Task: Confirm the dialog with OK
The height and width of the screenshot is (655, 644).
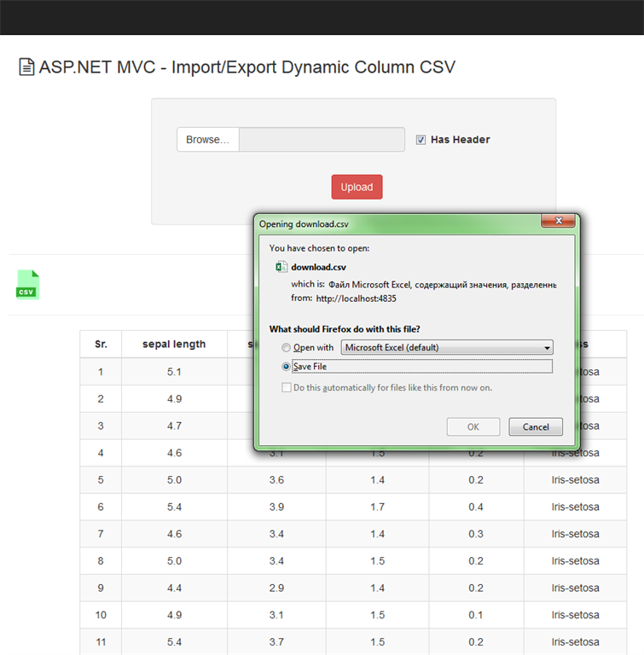Action: [x=473, y=427]
